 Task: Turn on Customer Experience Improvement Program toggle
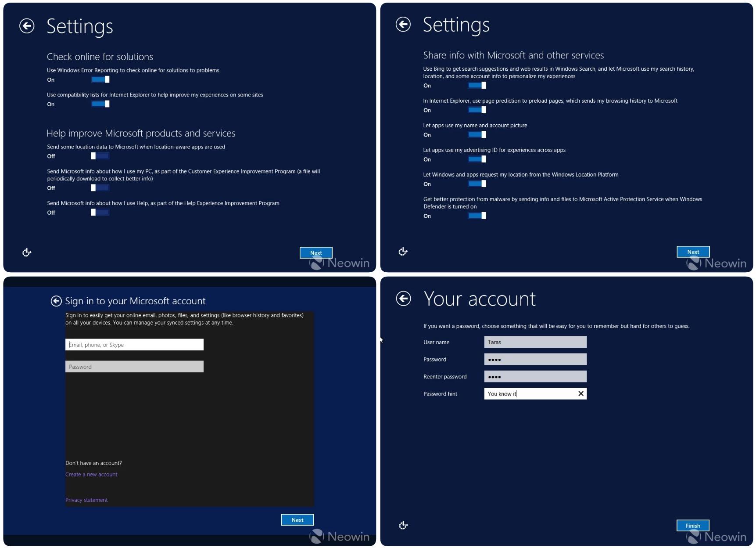tap(100, 188)
